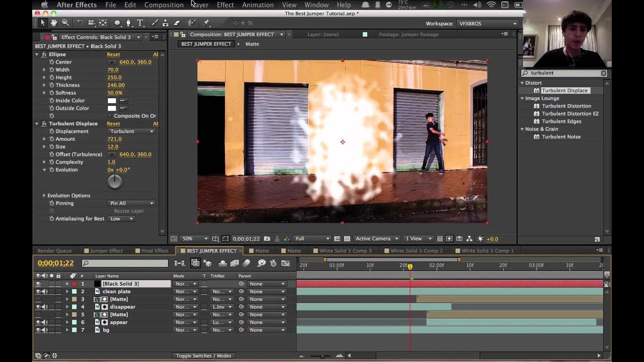This screenshot has width=644, height=362.
Task: Take a snapshot with the camera icon
Action: pyautogui.click(x=267, y=239)
